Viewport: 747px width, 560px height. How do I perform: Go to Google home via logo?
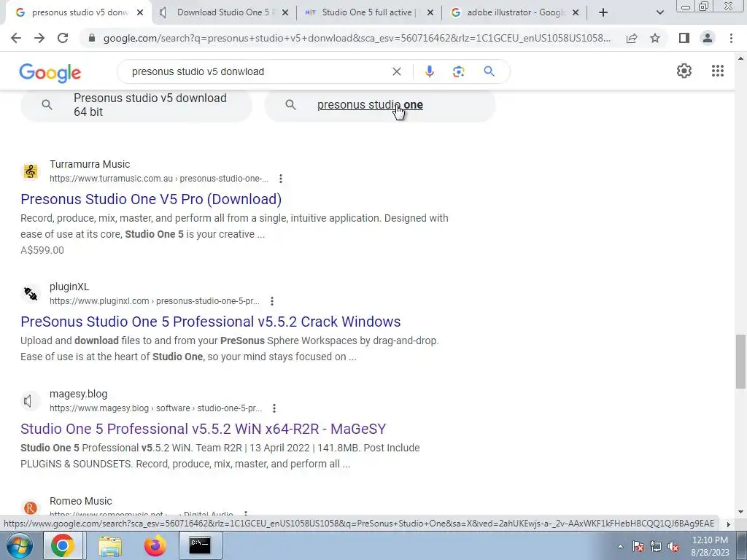50,72
